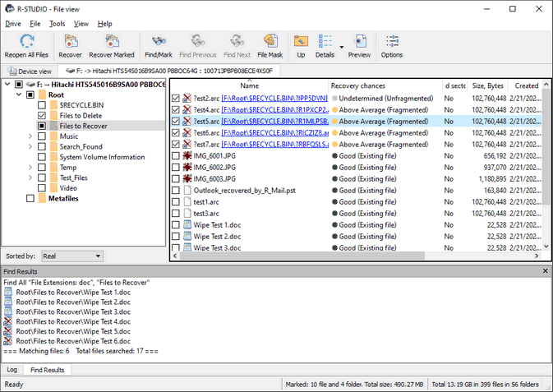Check the Wipe Test 2.doc file checkbox
The width and height of the screenshot is (553, 392).
click(176, 237)
